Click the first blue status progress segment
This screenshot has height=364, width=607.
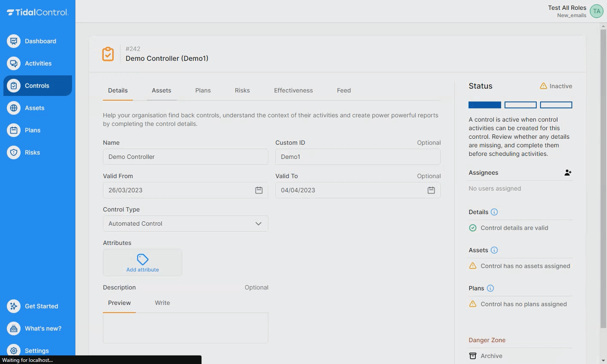(x=484, y=104)
